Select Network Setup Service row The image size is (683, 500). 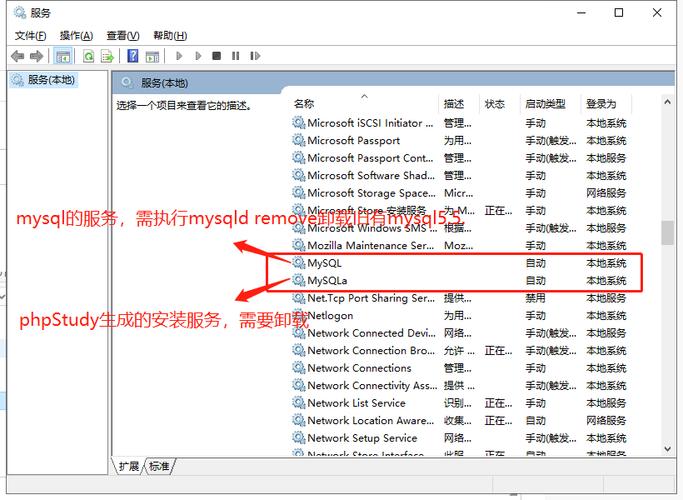click(x=461, y=438)
